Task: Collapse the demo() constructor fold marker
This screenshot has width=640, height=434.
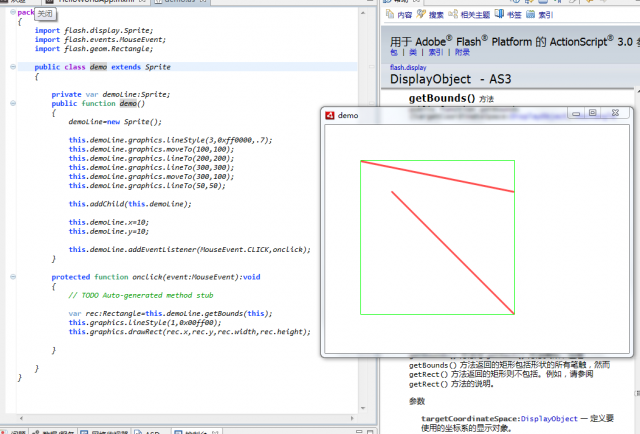Action: (x=12, y=103)
